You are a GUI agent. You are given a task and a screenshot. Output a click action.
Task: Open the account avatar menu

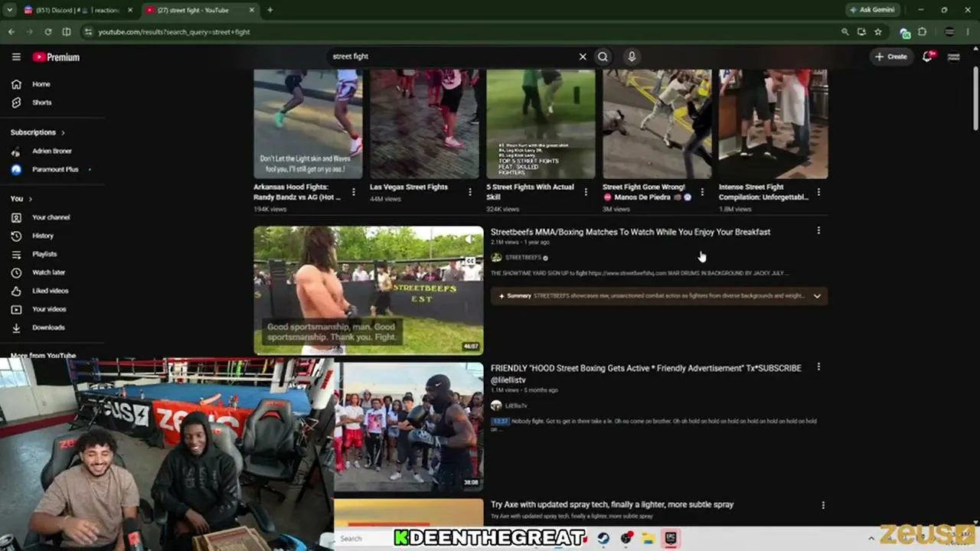pos(954,57)
